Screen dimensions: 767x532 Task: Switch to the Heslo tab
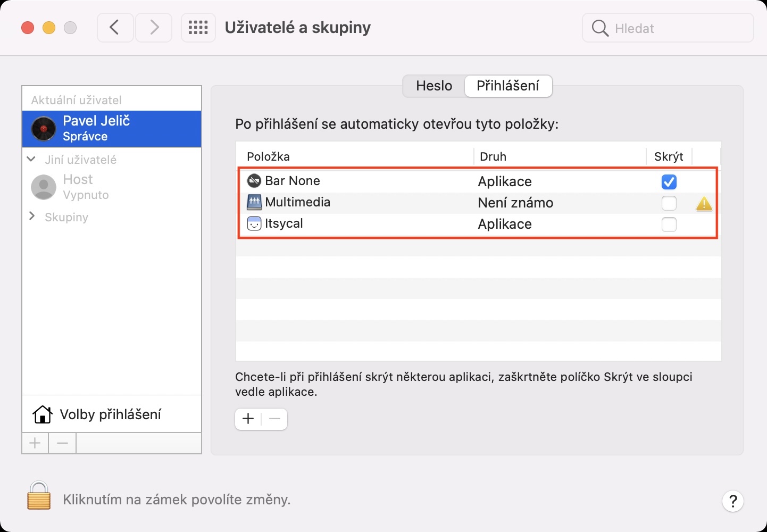[x=434, y=86]
